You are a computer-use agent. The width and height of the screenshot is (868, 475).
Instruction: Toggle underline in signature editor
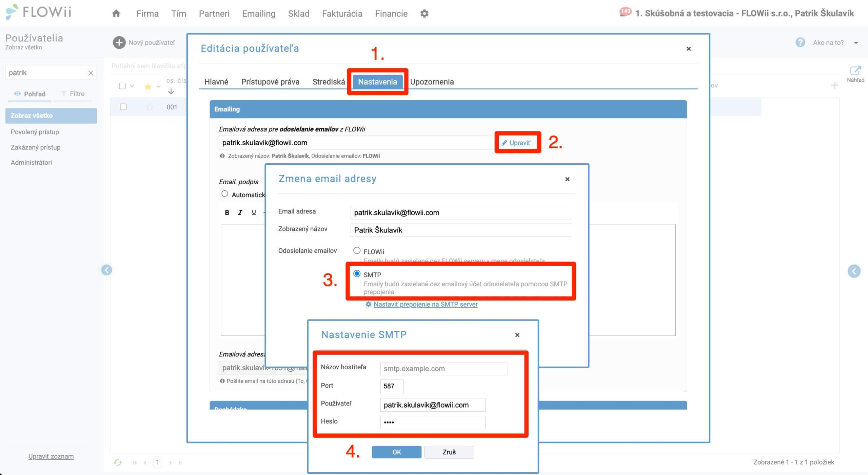254,212
